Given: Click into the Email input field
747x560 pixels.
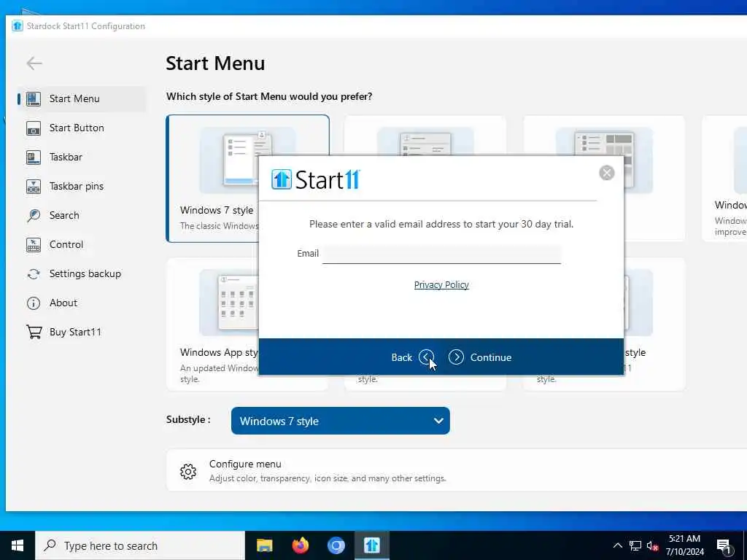Looking at the screenshot, I should 441,254.
